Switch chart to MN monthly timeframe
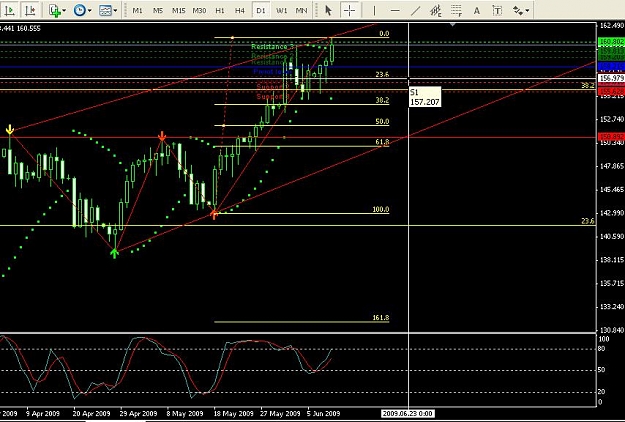The height and width of the screenshot is (422, 625). (301, 10)
